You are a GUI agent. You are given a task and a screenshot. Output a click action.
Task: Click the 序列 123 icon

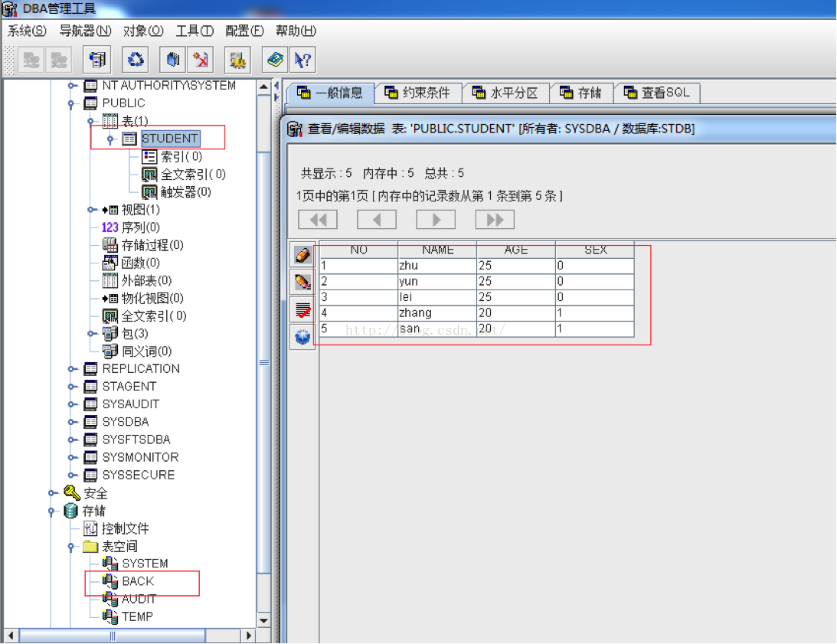(x=110, y=227)
